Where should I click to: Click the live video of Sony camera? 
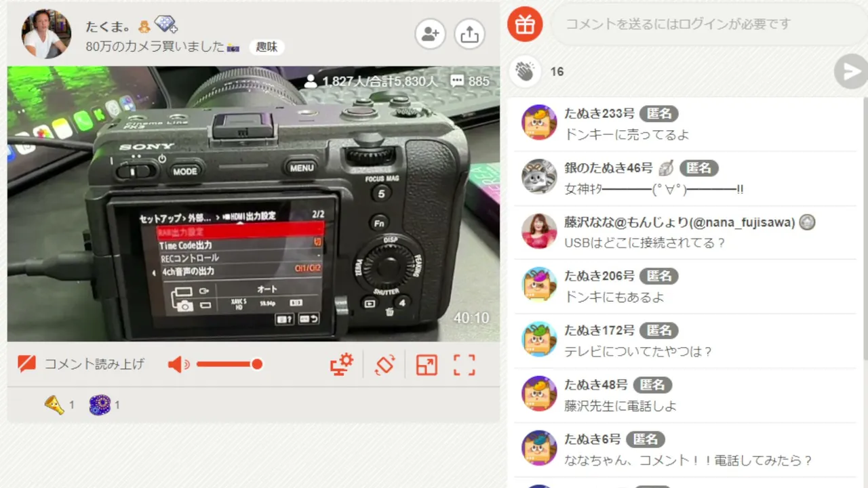point(254,203)
